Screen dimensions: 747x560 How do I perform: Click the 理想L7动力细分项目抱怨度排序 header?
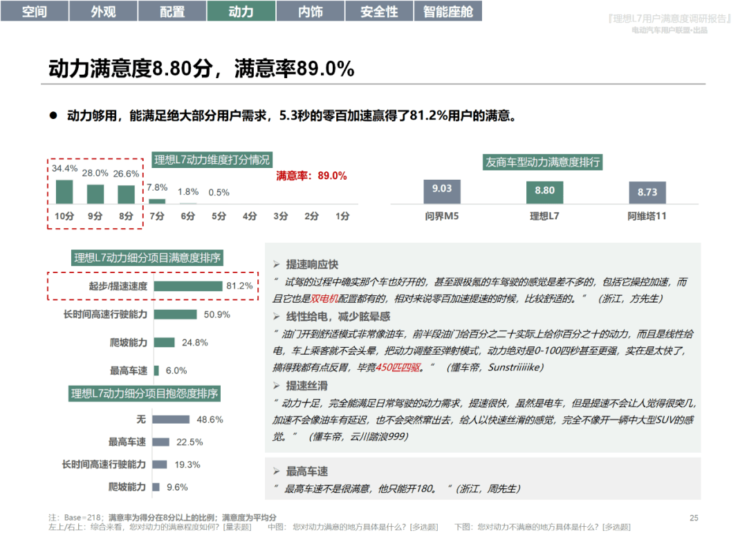click(x=145, y=393)
